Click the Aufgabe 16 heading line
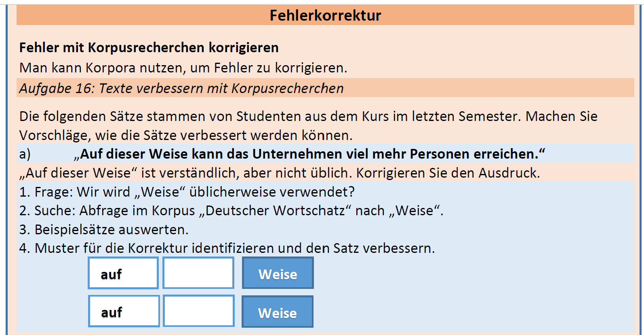The image size is (644, 335). [x=182, y=88]
